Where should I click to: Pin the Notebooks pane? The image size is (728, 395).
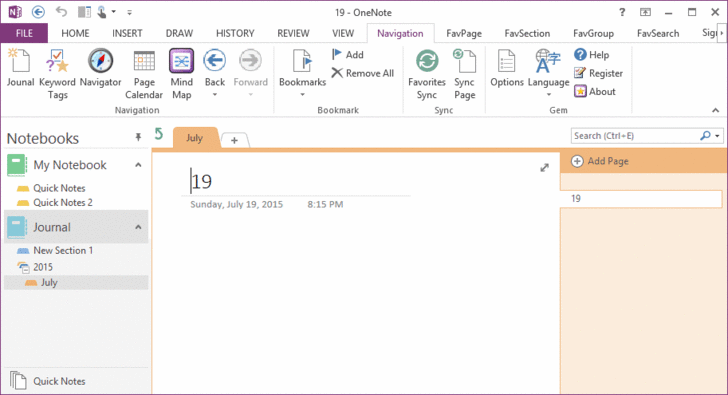[x=138, y=137]
